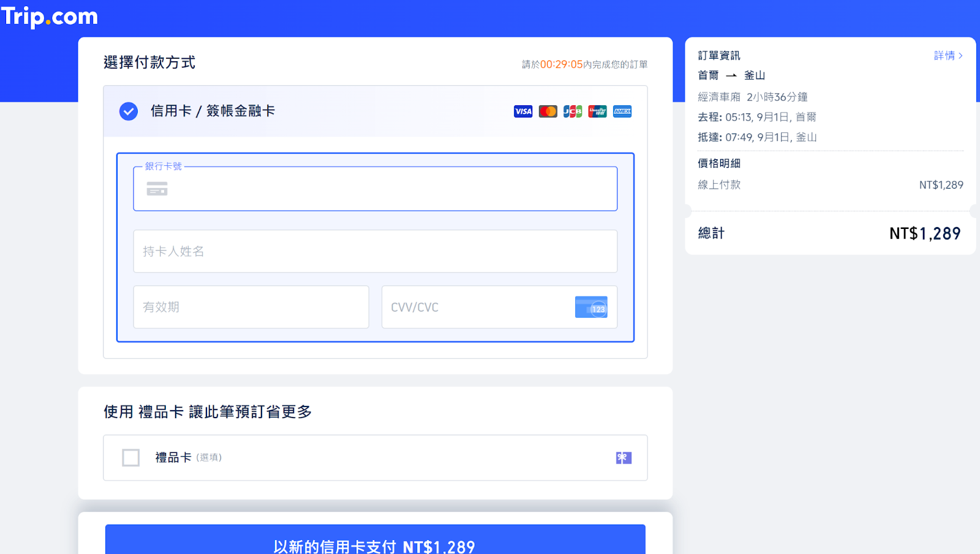Click 去程: 05:13, 9月1日, 首爾 line
The height and width of the screenshot is (554, 980).
point(757,117)
